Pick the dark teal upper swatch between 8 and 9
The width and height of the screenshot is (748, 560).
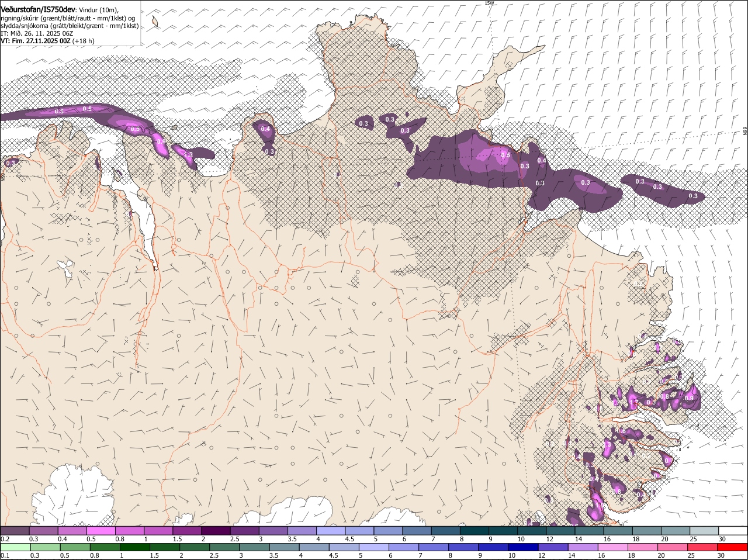click(475, 530)
